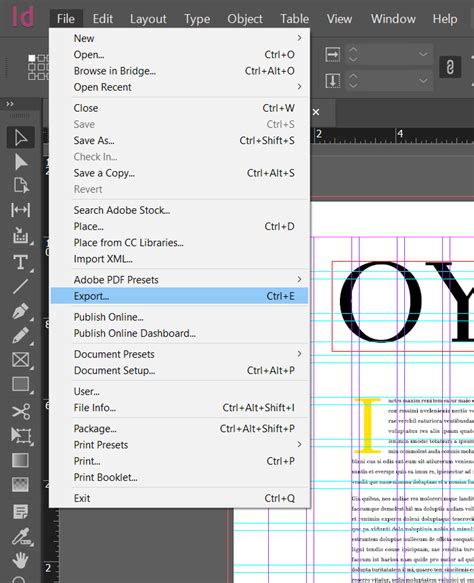Choose Publish Online Dashboard...
474x583 pixels.
pyautogui.click(x=180, y=333)
